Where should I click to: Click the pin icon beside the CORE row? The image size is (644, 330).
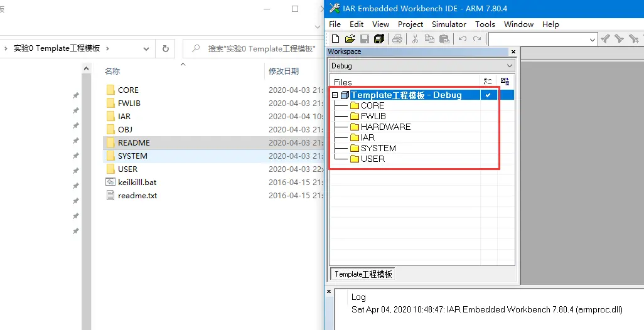[75, 95]
